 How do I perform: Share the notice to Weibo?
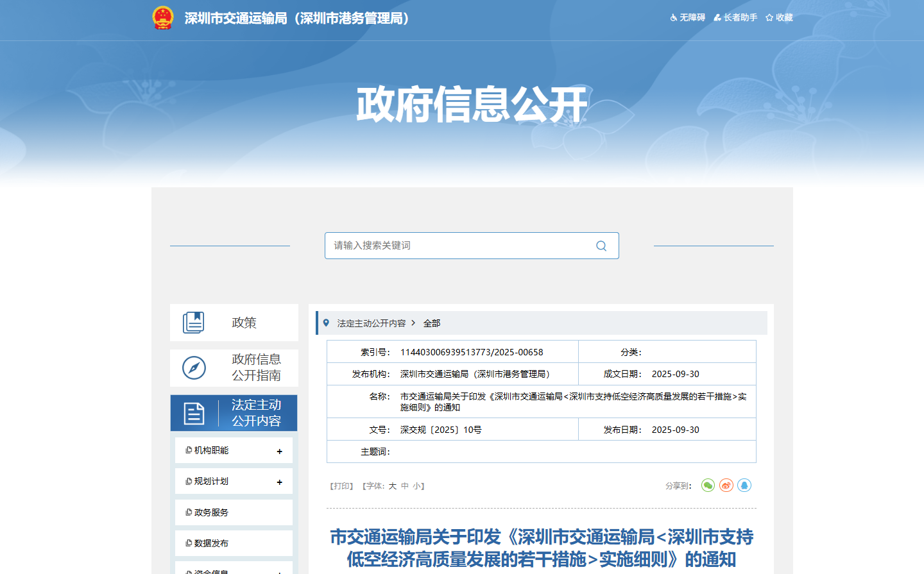click(726, 485)
